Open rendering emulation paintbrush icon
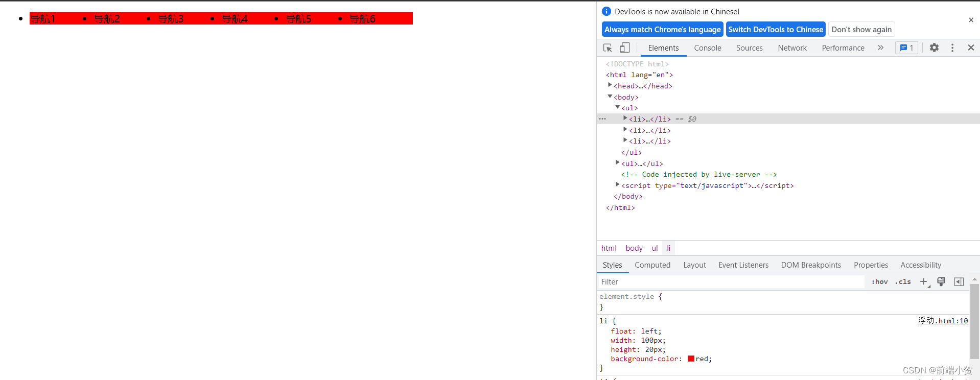Image resolution: width=980 pixels, height=380 pixels. tap(941, 281)
